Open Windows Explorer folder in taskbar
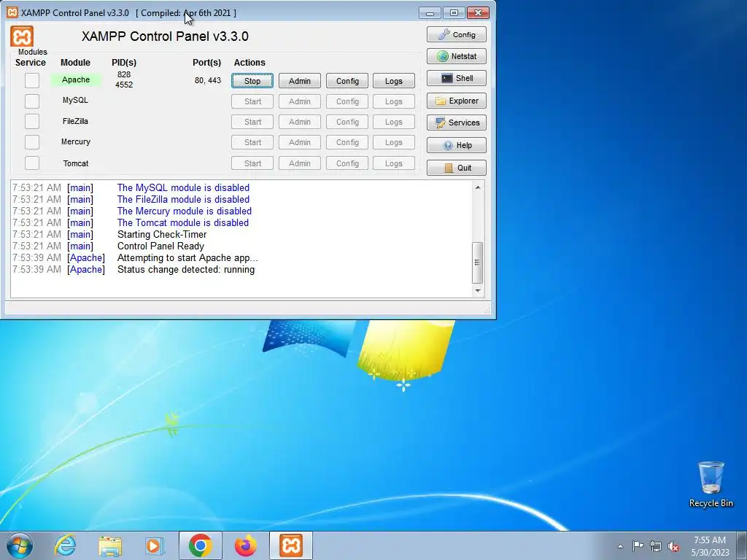The image size is (747, 560). pos(110,545)
